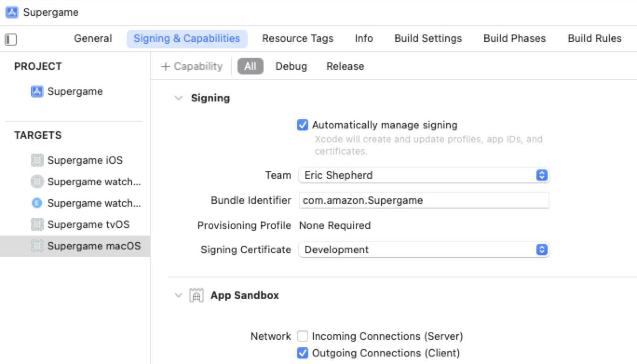Uncheck Automatically manage signing
The width and height of the screenshot is (637, 364).
pos(303,125)
